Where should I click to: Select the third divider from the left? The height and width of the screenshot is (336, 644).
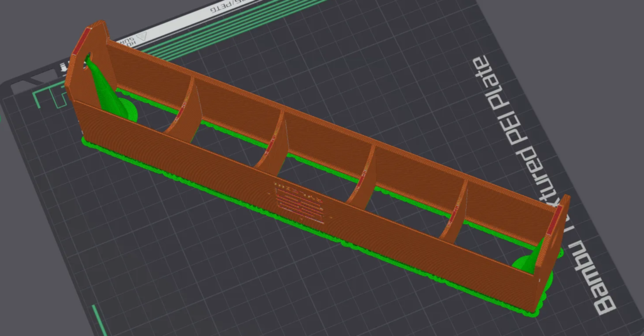[x=365, y=178]
